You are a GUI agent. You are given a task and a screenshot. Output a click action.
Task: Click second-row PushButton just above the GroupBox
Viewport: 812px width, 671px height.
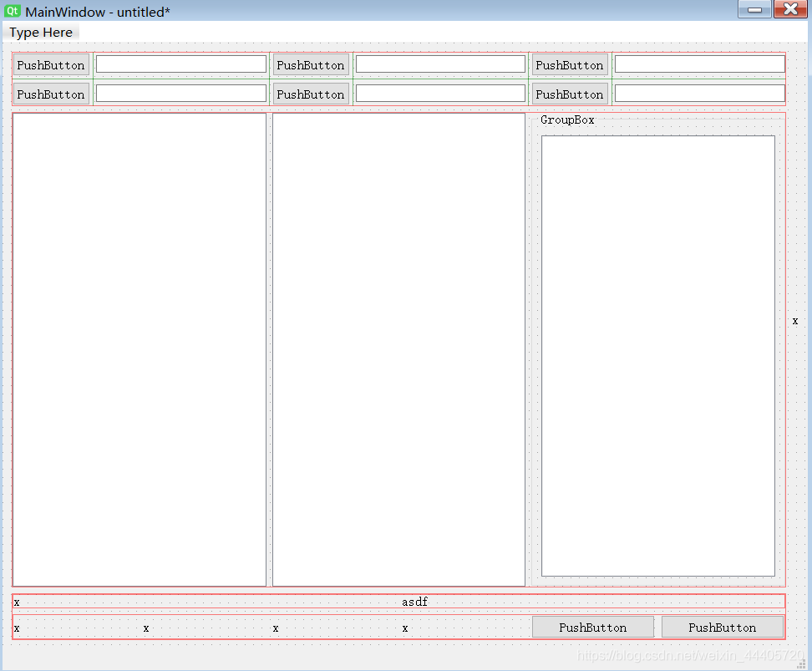570,94
